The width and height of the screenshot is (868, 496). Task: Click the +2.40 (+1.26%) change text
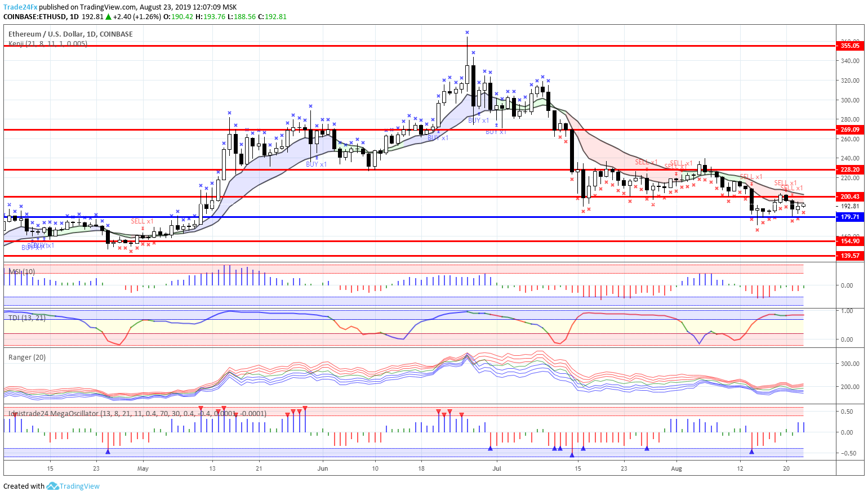pyautogui.click(x=137, y=17)
